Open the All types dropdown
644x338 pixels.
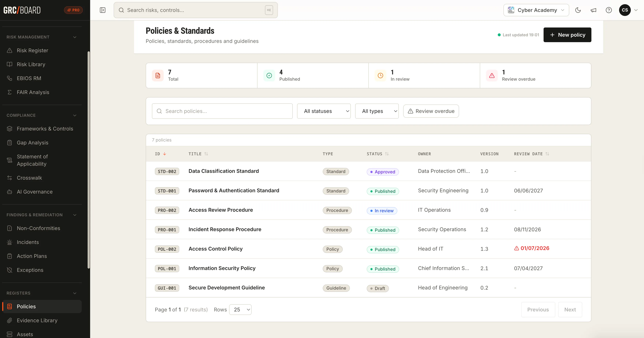coord(377,111)
